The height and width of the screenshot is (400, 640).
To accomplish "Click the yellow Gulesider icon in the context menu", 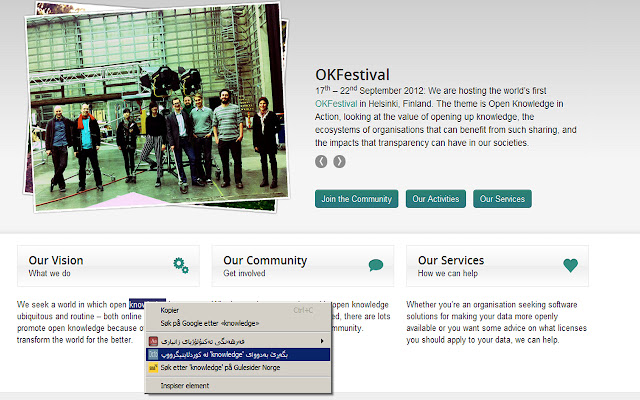I will (153, 367).
